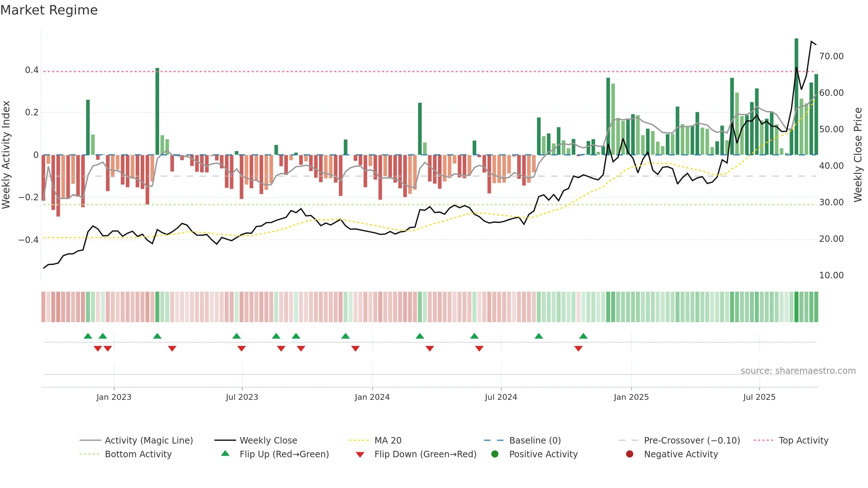Click the tall green bar above 0.4 in early 2023
This screenshot has height=488, width=868.
click(157, 111)
